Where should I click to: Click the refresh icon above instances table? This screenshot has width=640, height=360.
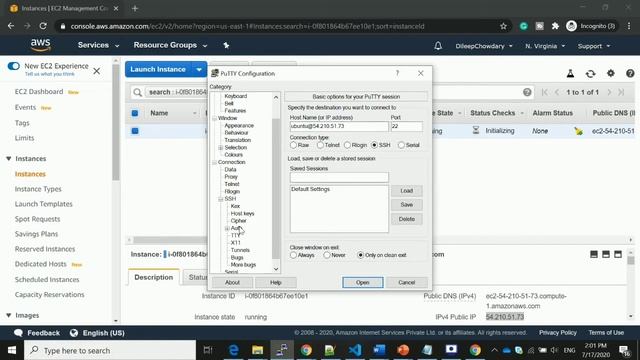pos(590,73)
